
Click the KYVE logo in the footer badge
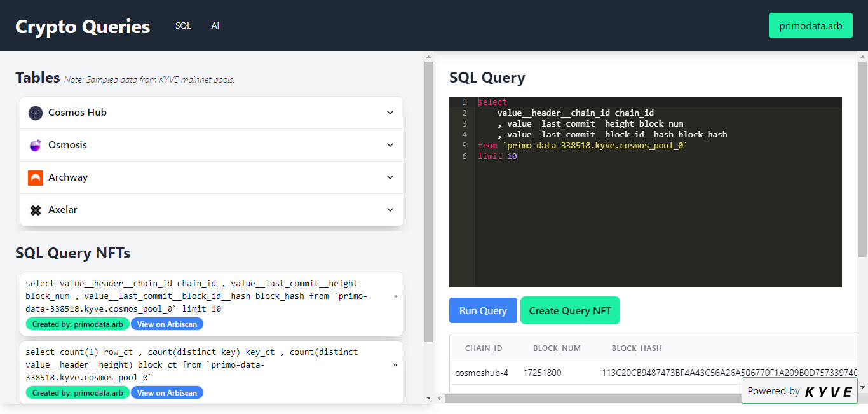tap(828, 392)
